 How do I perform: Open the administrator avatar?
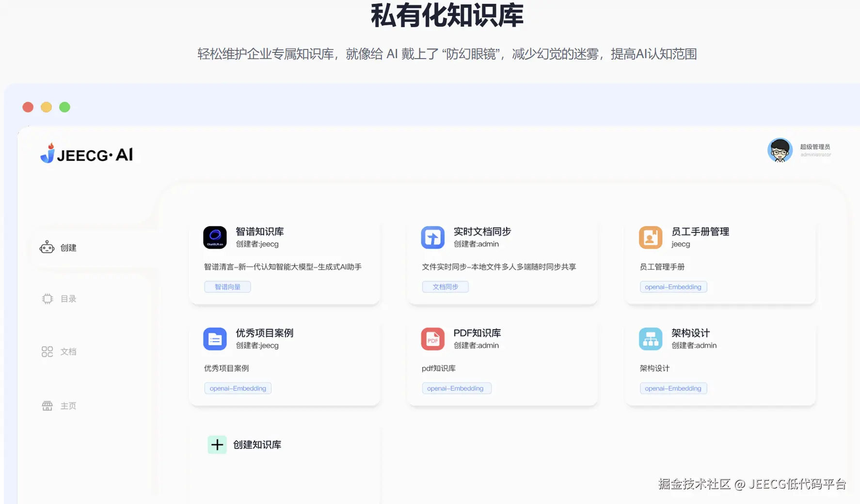tap(780, 150)
